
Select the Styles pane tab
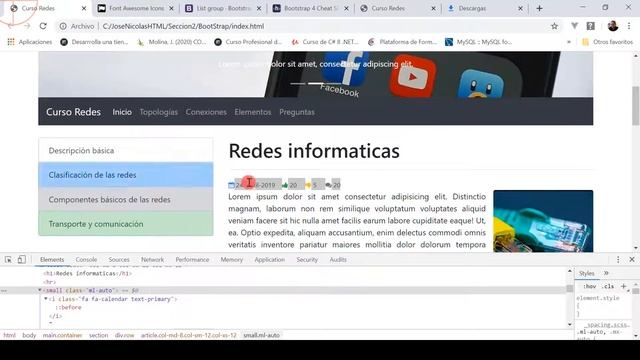point(587,273)
